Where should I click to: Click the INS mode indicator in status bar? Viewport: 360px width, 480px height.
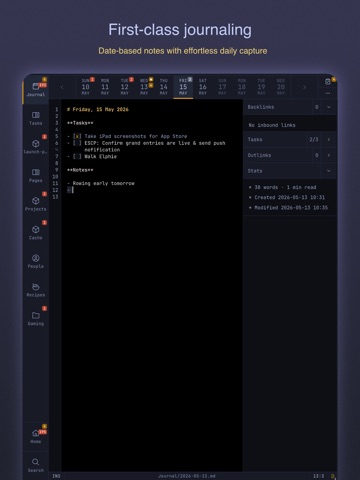tap(56, 476)
